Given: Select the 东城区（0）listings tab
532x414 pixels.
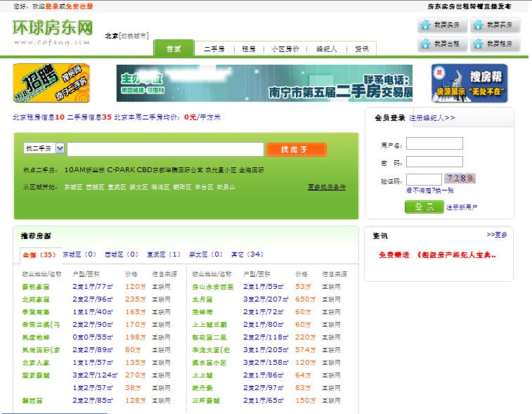Looking at the screenshot, I should pos(79,254).
